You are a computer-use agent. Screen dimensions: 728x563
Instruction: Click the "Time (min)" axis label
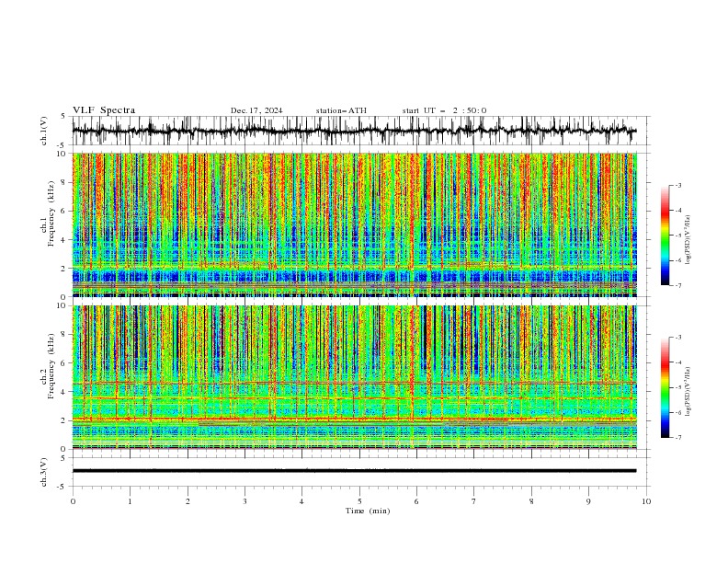point(368,511)
